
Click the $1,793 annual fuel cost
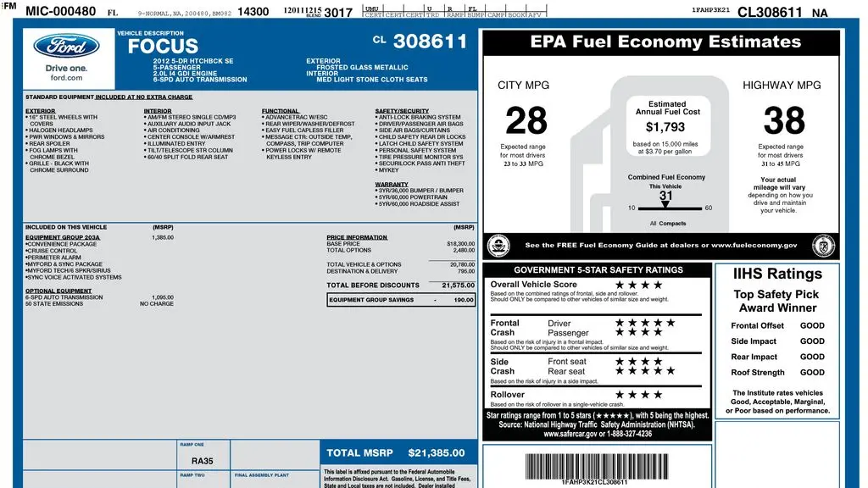click(665, 127)
